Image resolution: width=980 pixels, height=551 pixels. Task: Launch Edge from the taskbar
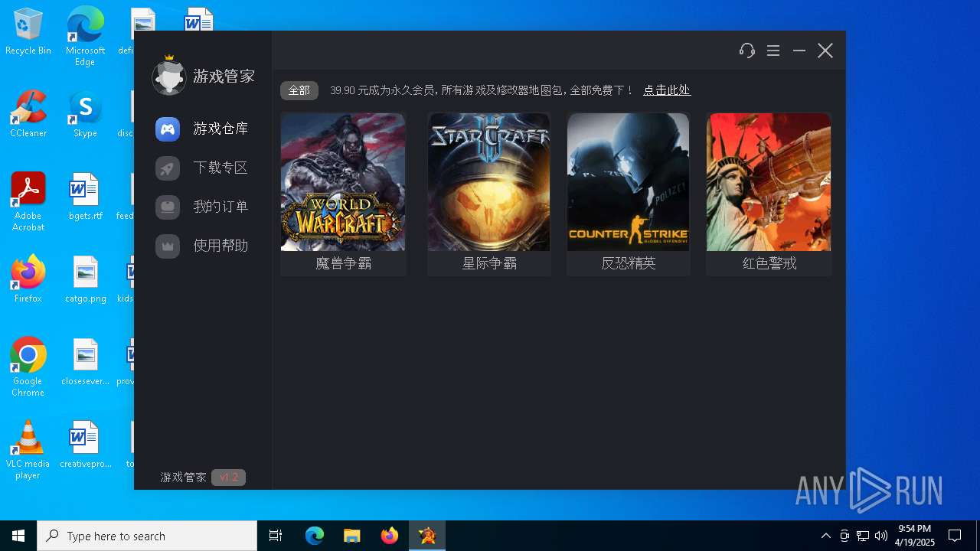tap(315, 536)
